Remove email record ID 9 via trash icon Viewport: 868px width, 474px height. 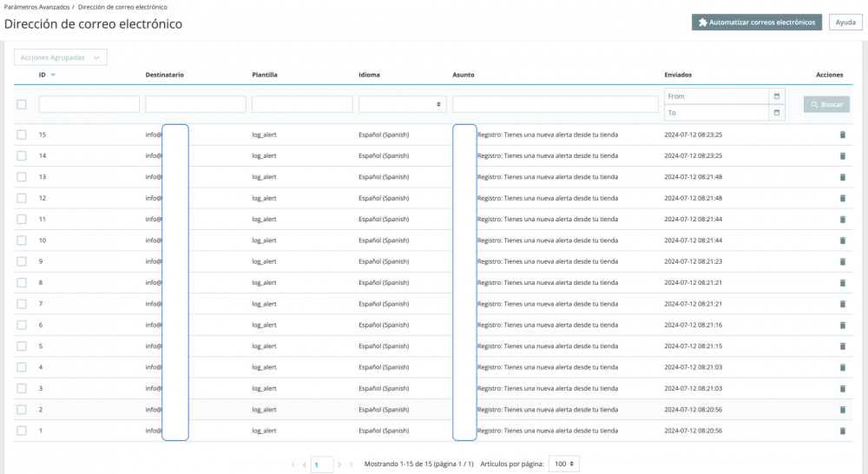point(841,261)
